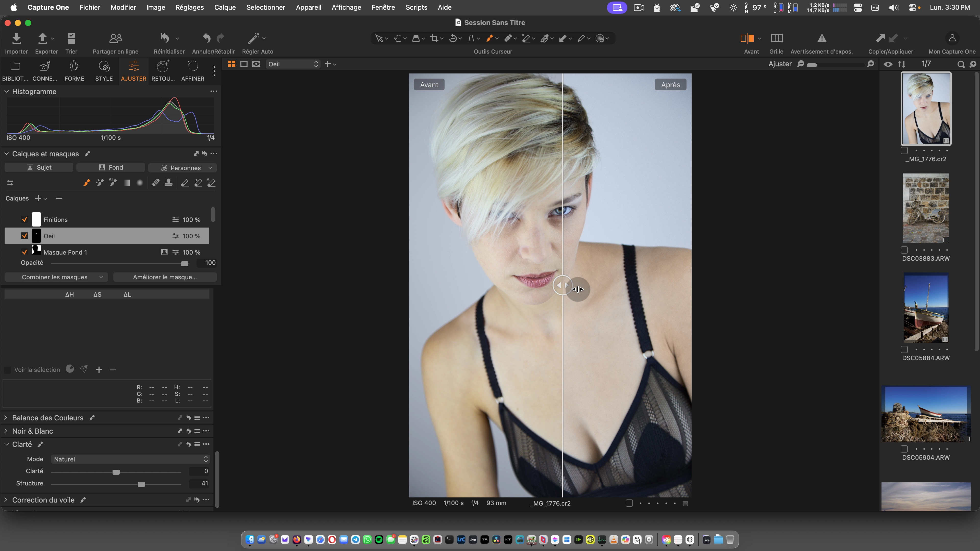Expand the Balance des Couleurs panel
Screen dimensions: 980x551
[x=6, y=418]
